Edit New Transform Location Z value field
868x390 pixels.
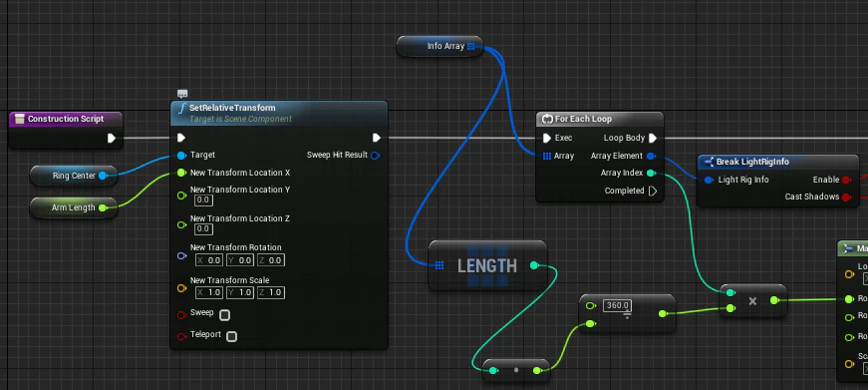[x=203, y=228]
